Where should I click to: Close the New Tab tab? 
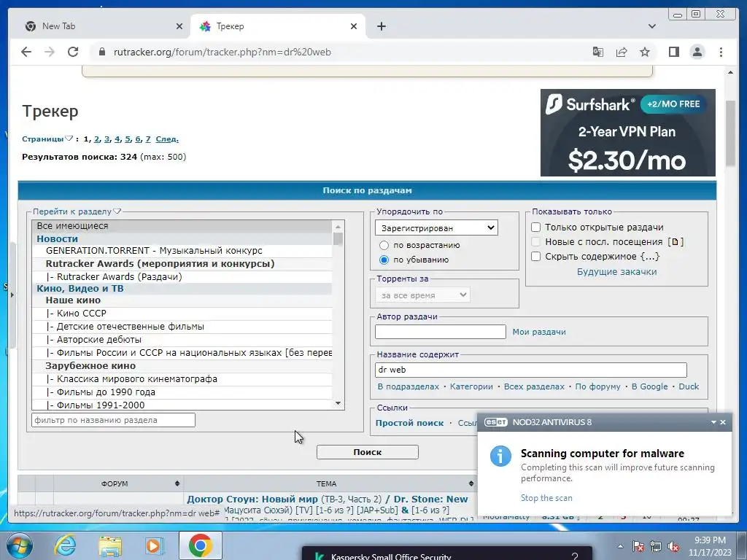coord(179,26)
